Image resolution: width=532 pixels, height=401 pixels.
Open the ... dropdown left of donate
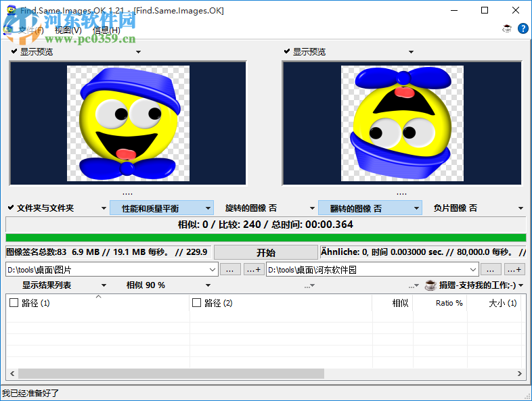click(x=414, y=286)
